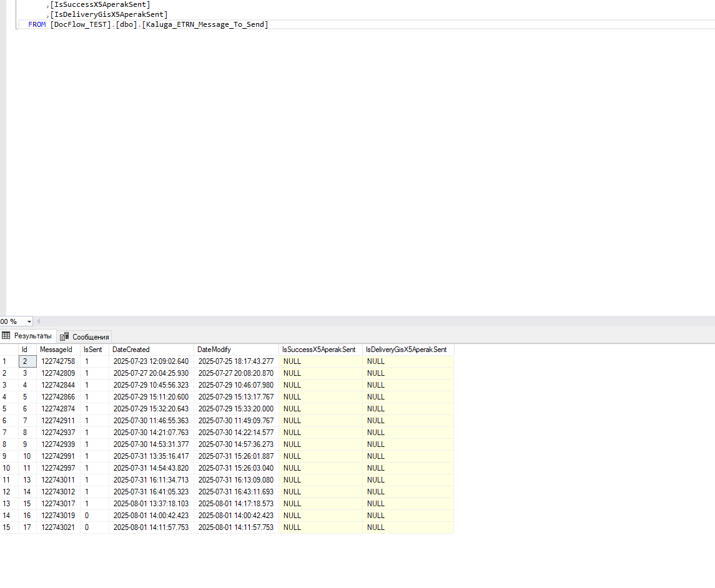This screenshot has height=588, width=715.
Task: Select the IsDeliveryGisX5AperakSent column header
Action: click(408, 350)
